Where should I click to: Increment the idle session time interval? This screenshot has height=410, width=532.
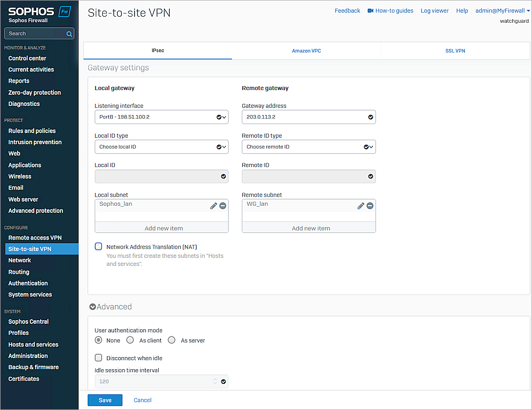pyautogui.click(x=216, y=379)
